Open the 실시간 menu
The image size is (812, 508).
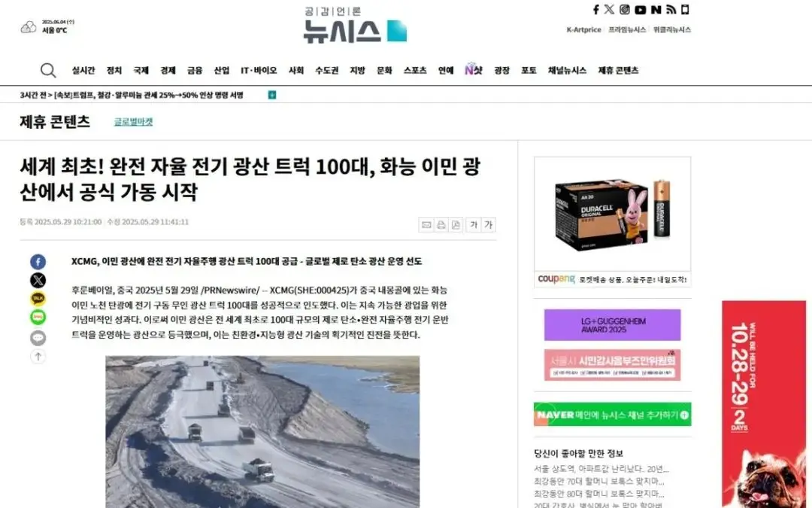pyautogui.click(x=83, y=71)
